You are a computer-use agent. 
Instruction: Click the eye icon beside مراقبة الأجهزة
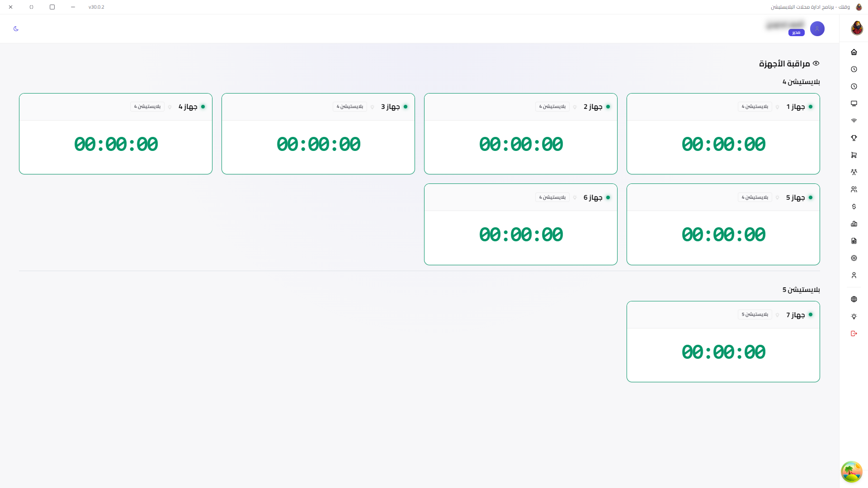pos(816,64)
